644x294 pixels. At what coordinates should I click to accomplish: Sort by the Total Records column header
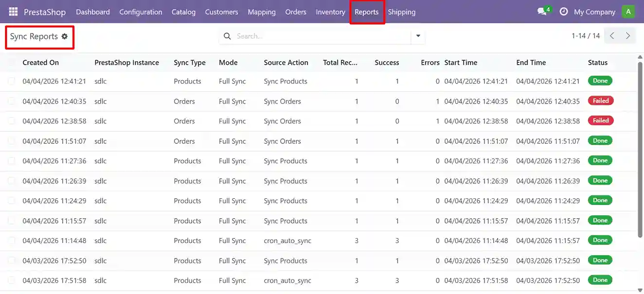click(340, 62)
